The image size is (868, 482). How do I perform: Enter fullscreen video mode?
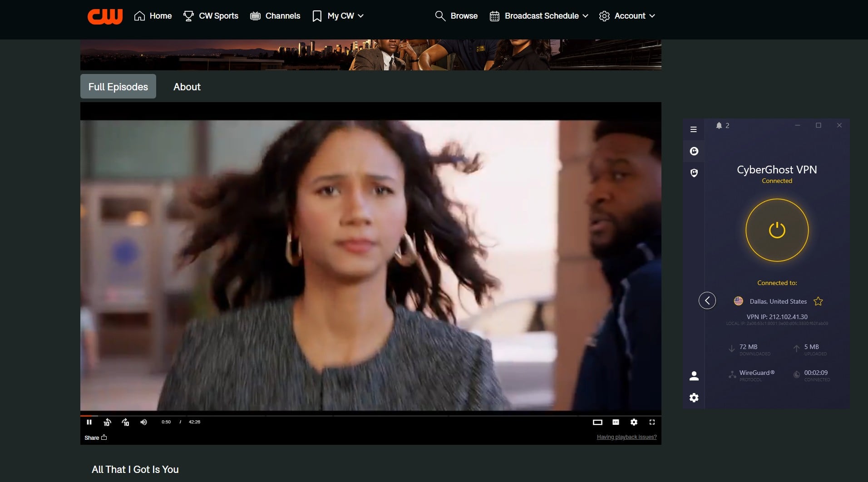point(652,422)
